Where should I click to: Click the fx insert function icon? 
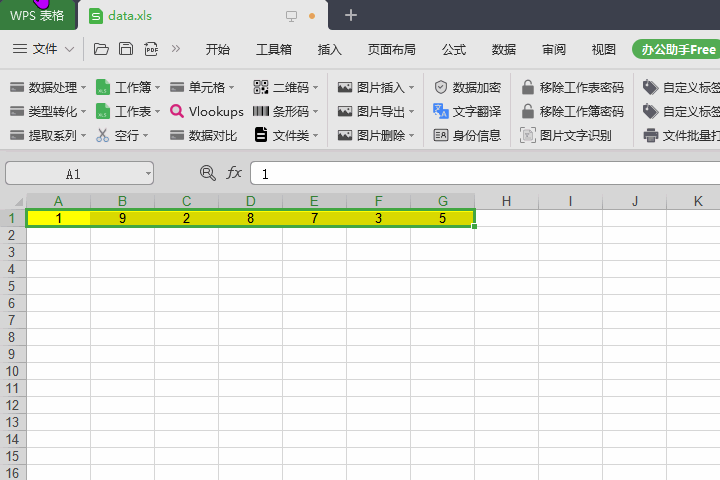click(x=234, y=173)
